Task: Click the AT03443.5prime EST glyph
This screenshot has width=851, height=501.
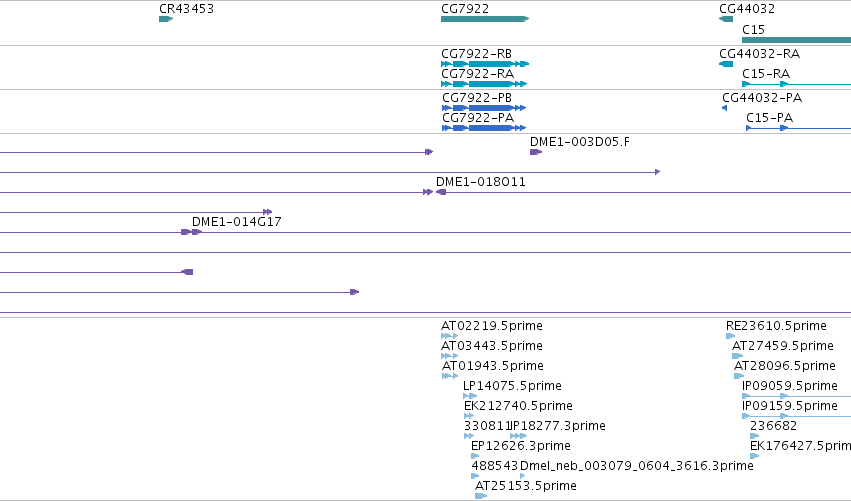Action: point(449,356)
